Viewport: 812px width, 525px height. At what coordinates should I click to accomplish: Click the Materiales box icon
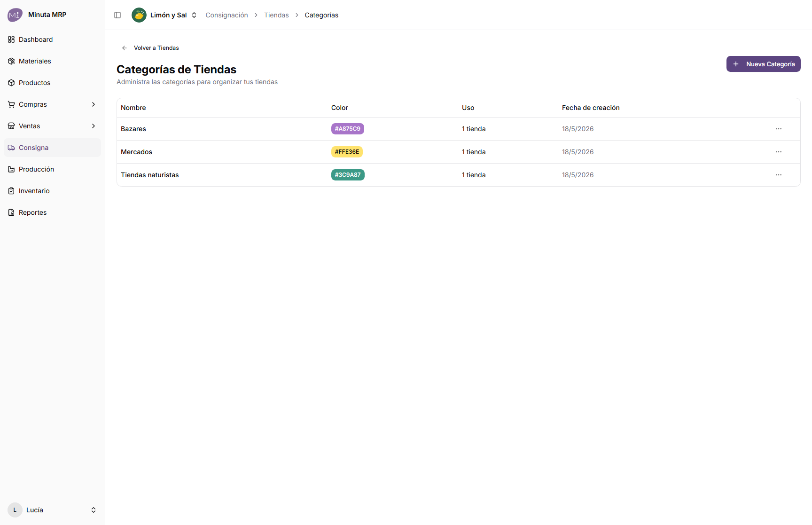11,61
